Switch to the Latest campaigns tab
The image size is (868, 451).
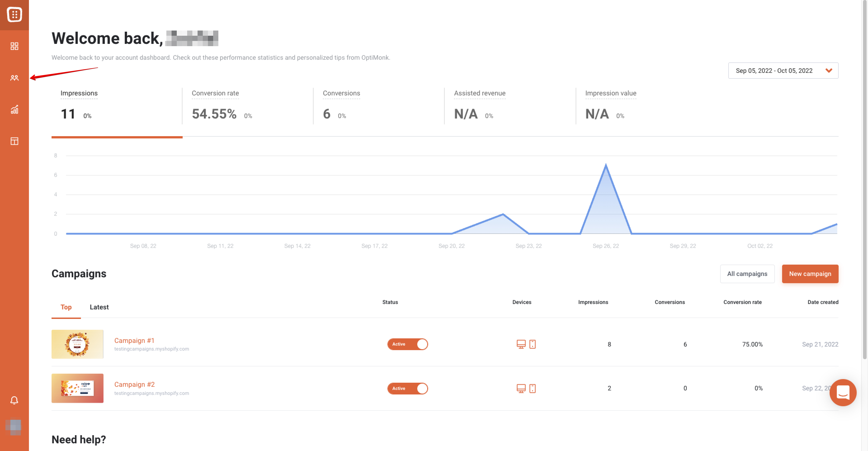click(x=99, y=307)
